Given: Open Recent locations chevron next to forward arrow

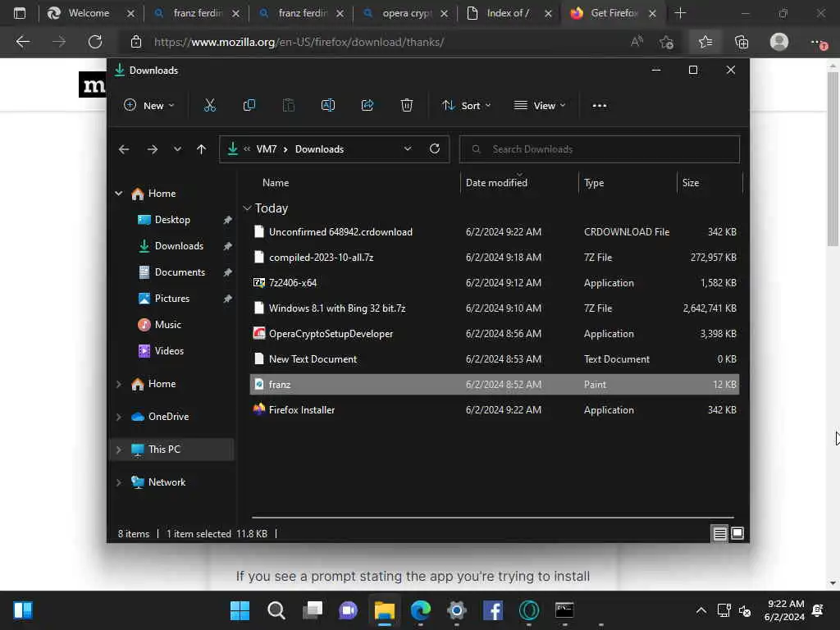Looking at the screenshot, I should (x=177, y=149).
